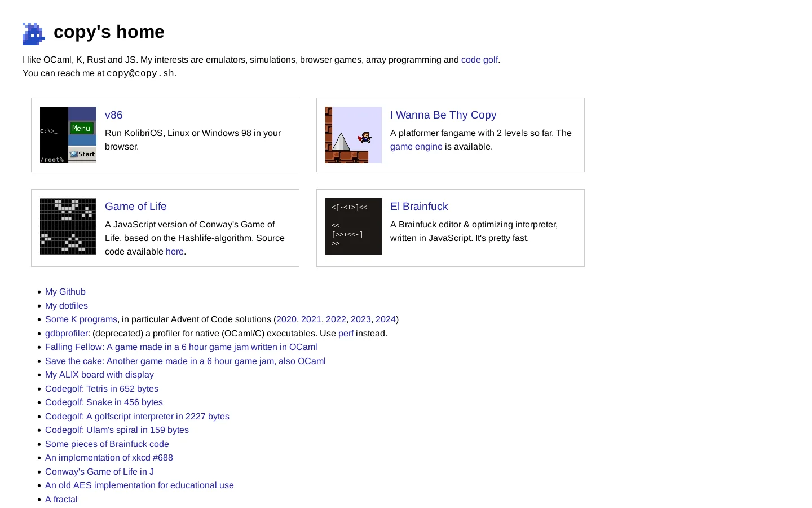812x508 pixels.
Task: Visit My Github link
Action: [x=65, y=292]
